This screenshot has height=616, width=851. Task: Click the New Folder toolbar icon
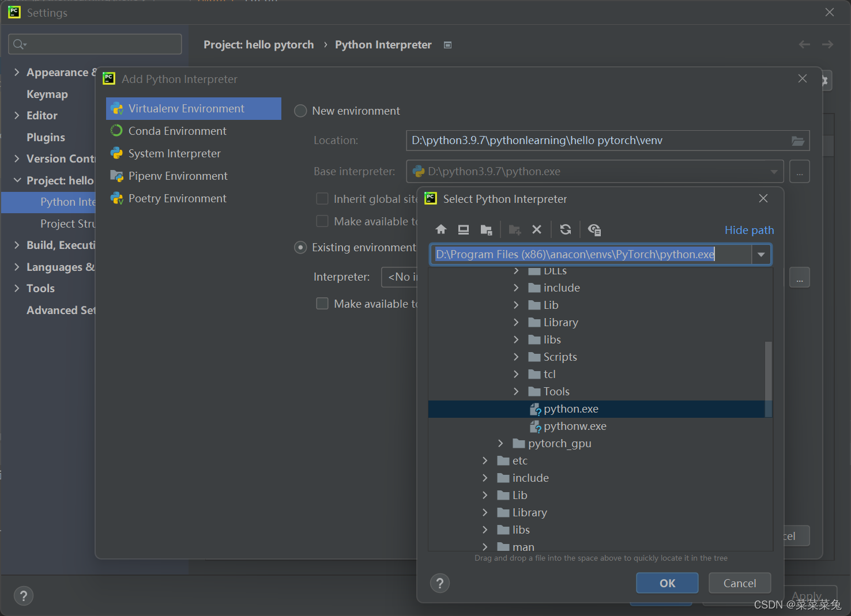pos(515,230)
